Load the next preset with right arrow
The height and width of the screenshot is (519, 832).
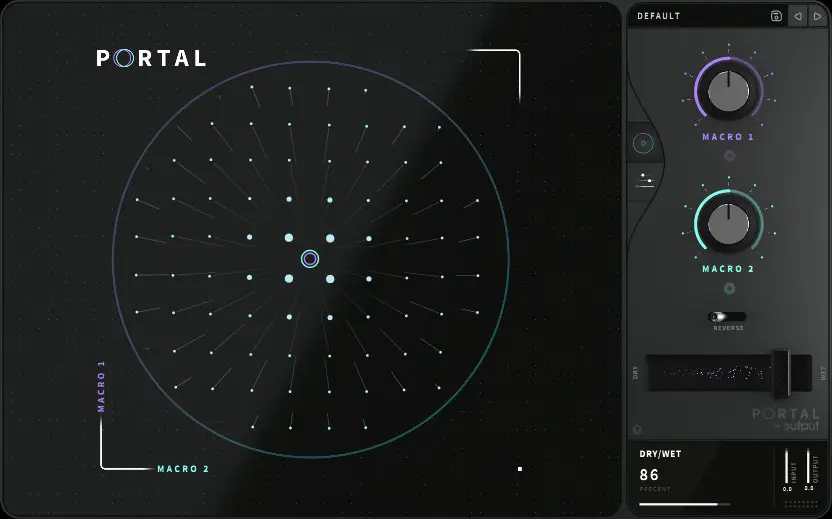coord(817,16)
